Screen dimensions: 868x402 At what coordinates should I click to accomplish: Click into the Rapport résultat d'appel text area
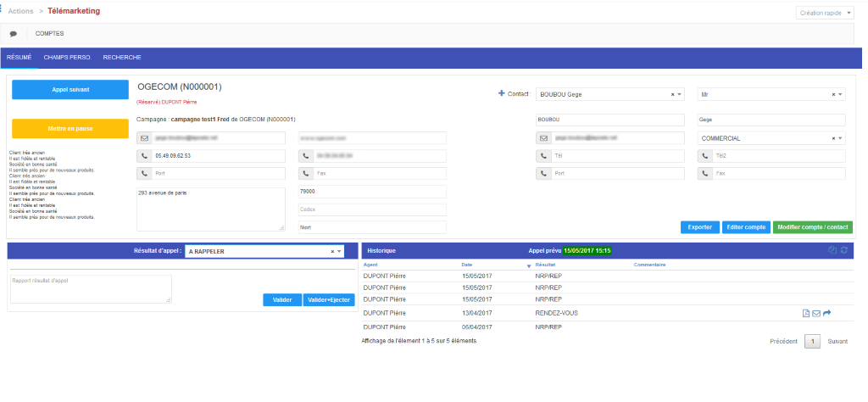tap(91, 289)
